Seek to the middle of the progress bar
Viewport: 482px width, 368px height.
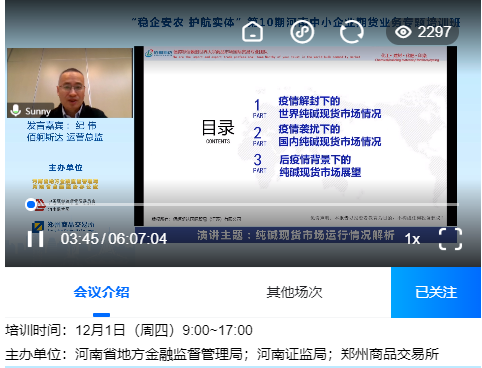pos(244,204)
